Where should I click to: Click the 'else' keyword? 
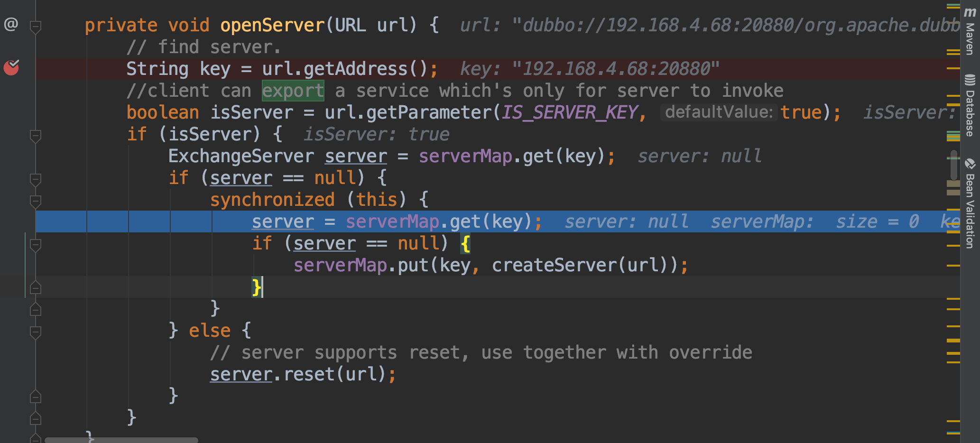pyautogui.click(x=210, y=331)
